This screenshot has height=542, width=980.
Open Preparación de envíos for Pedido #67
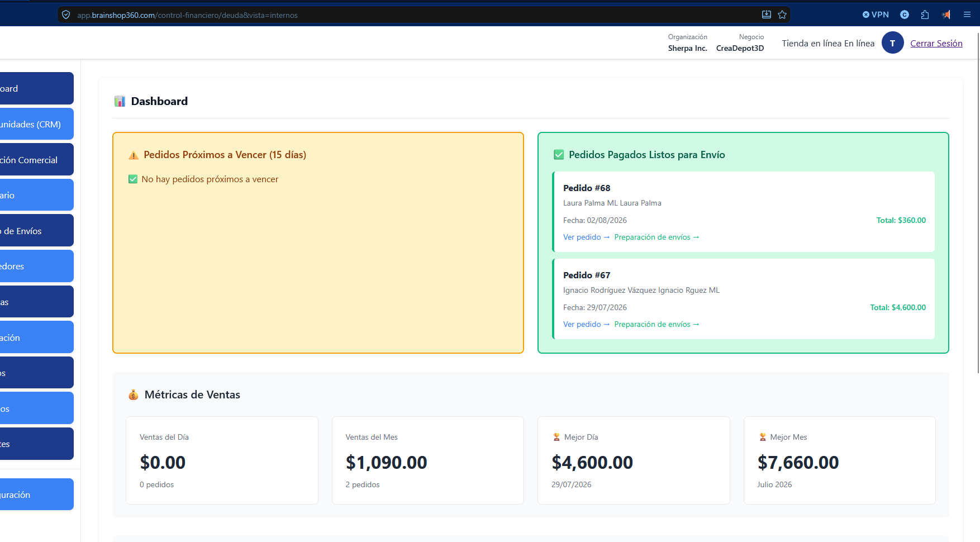pyautogui.click(x=656, y=324)
